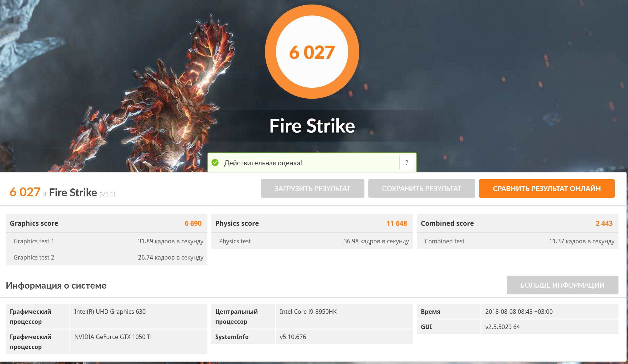Click the (V1.1) version text beside Fire Strike
Viewport: 628px width, 364px height.
(108, 194)
